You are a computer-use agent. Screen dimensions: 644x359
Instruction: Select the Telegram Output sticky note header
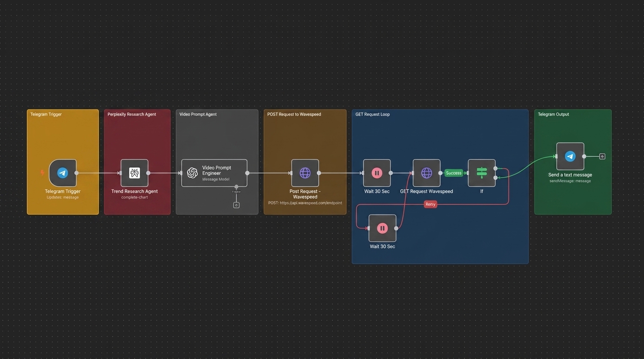[553, 114]
